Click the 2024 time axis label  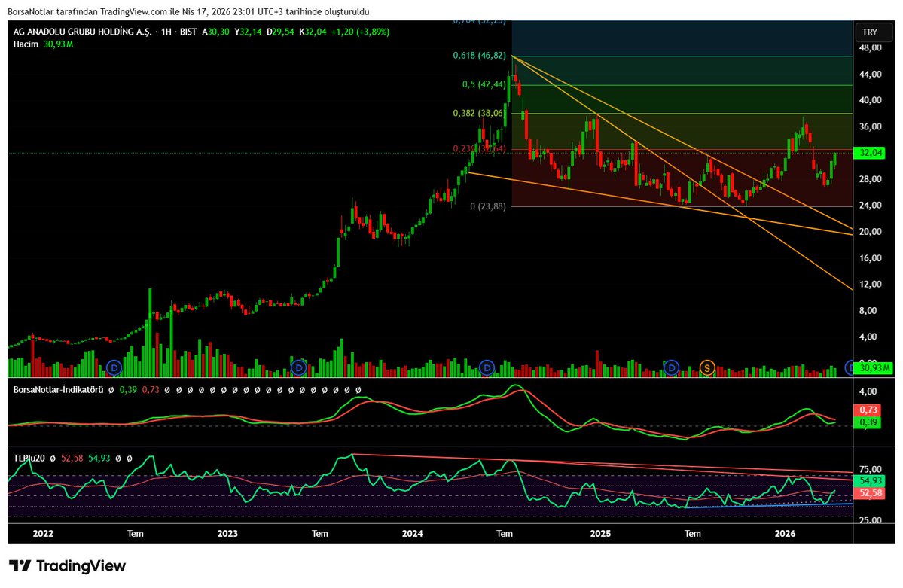413,534
